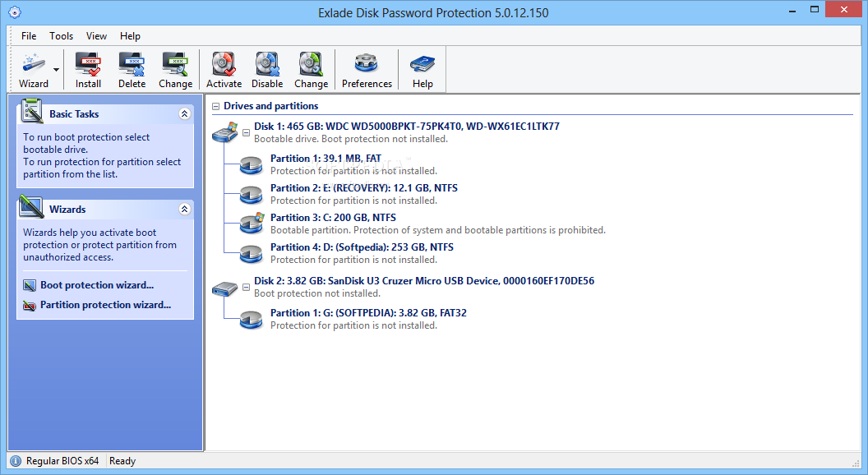Open the File menu
This screenshot has width=868, height=475.
pyautogui.click(x=29, y=36)
